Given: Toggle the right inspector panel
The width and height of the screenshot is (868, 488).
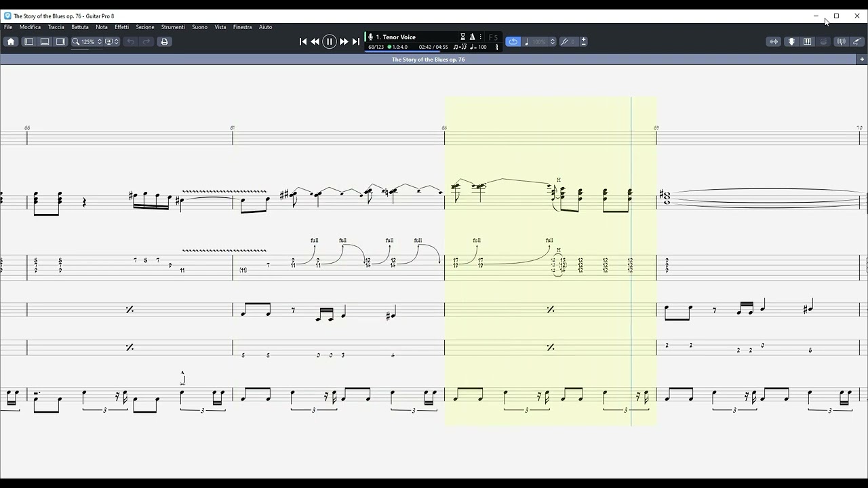Looking at the screenshot, I should point(60,41).
